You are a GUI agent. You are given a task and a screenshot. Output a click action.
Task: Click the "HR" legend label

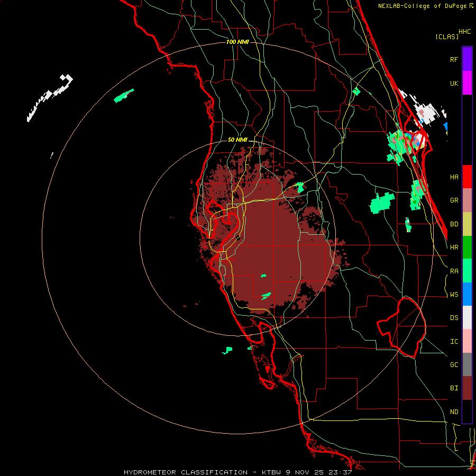(x=454, y=248)
